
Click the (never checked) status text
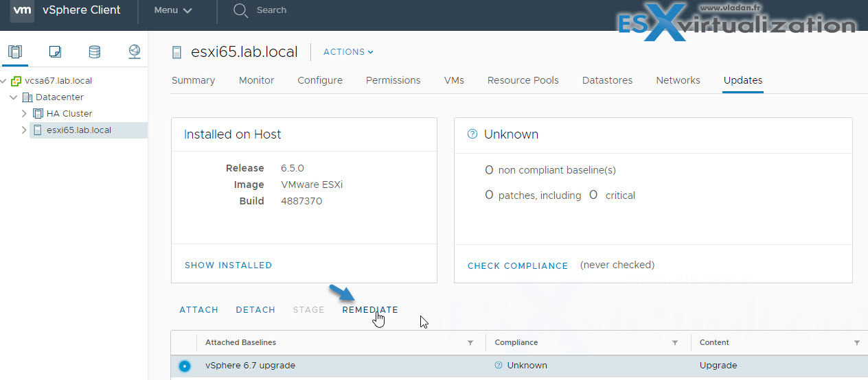point(617,265)
